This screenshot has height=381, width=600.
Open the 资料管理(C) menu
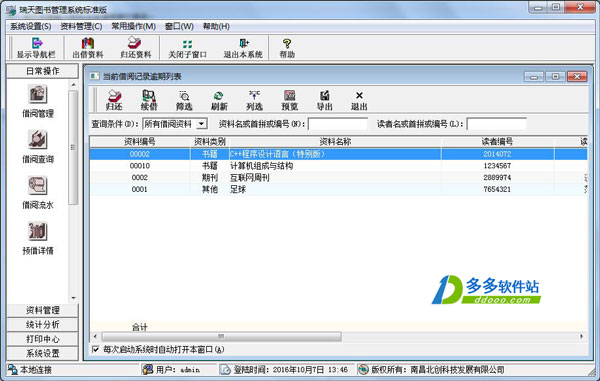pyautogui.click(x=81, y=26)
